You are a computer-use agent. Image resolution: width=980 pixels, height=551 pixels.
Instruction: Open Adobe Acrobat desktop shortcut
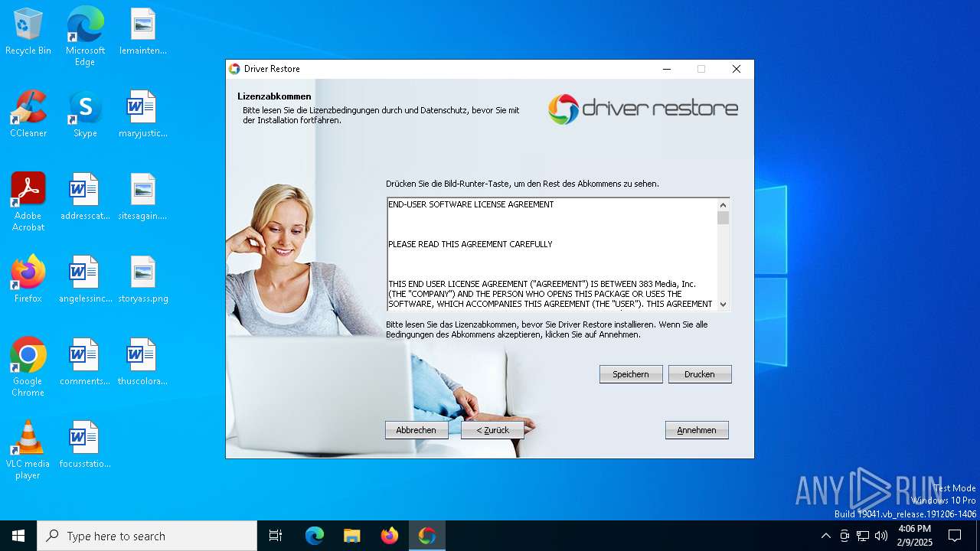(28, 202)
